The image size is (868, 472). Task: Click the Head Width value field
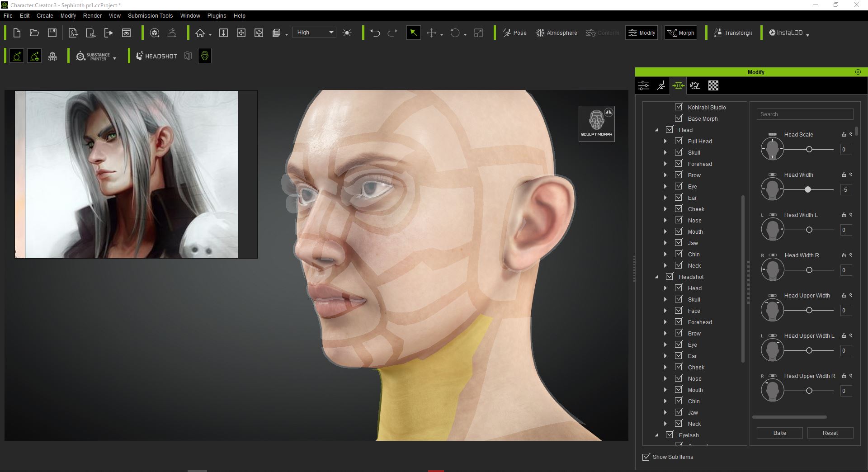coord(846,189)
